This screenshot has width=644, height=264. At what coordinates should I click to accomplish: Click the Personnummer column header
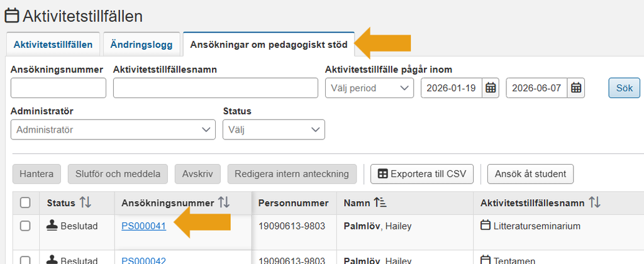tap(294, 203)
